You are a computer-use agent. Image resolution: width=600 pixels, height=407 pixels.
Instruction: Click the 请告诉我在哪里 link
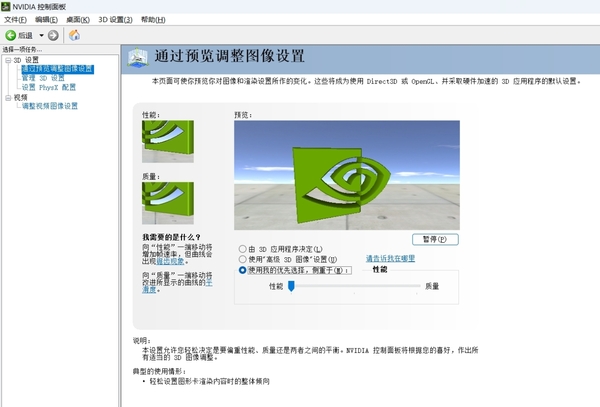390,259
